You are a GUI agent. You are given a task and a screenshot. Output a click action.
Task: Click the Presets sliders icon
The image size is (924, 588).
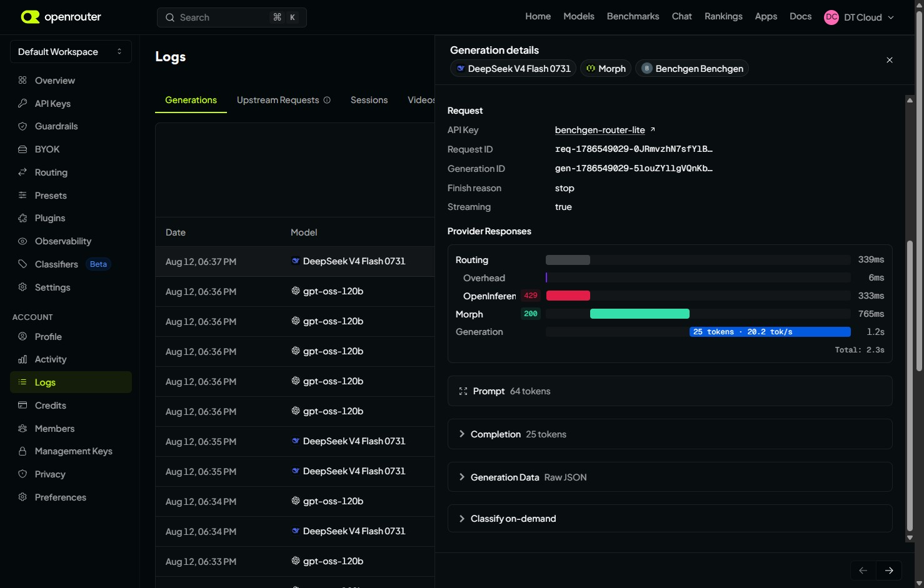[23, 195]
